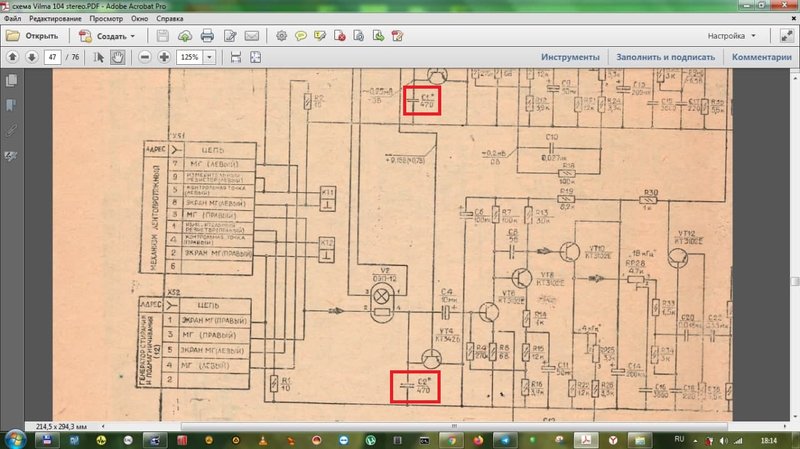Select the Hand pan tool
This screenshot has height=449, width=800.
[x=117, y=57]
